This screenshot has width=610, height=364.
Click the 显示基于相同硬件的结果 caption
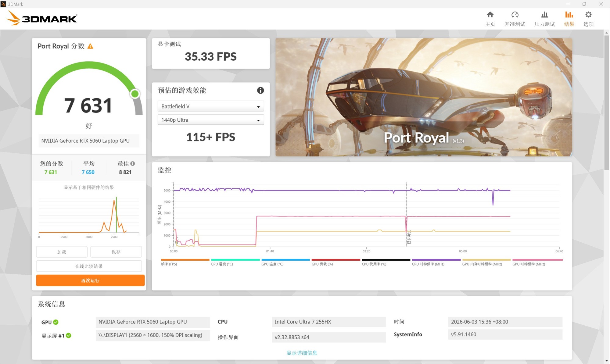[x=89, y=187]
